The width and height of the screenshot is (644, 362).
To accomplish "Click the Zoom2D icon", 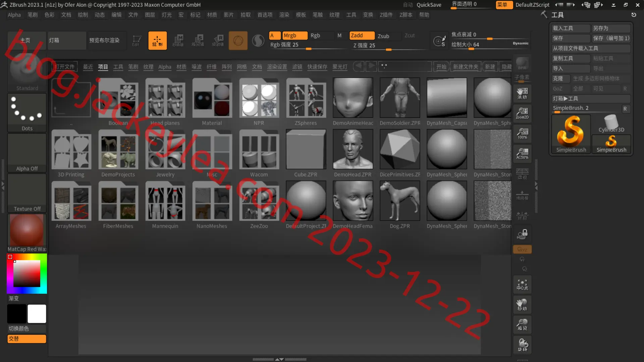I will [522, 113].
